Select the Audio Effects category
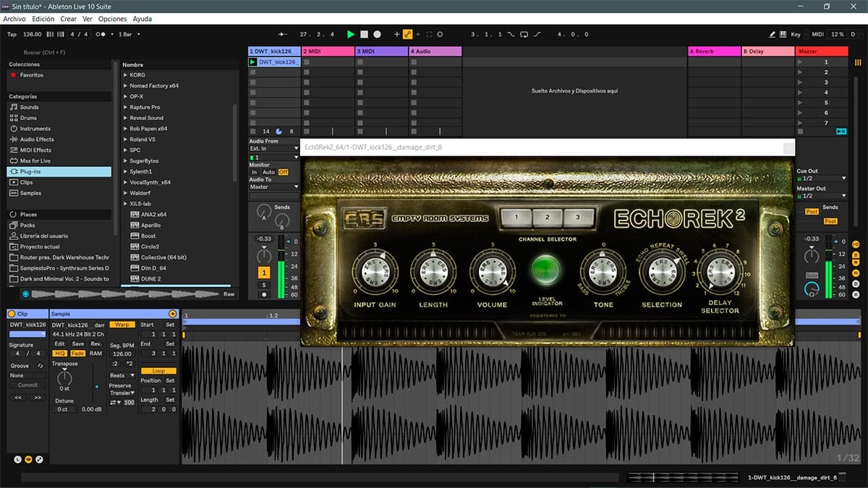Screen dimensions: 868x488 [x=37, y=140]
